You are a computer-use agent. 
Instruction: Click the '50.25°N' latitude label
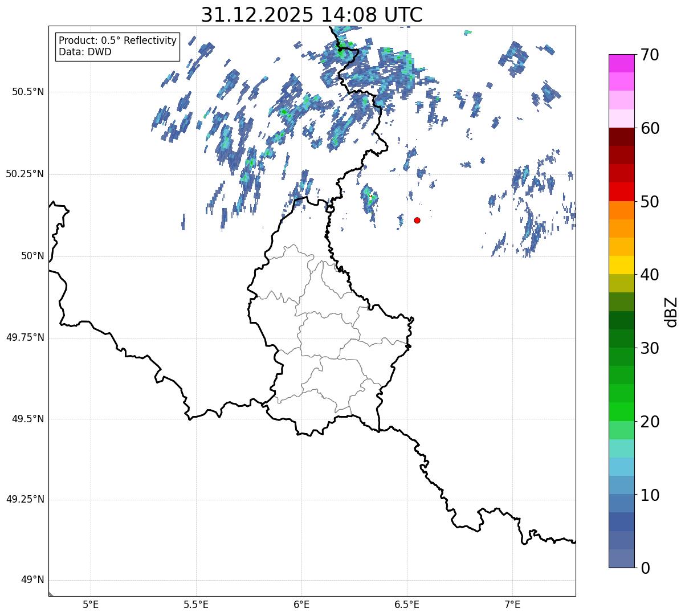[25, 174]
